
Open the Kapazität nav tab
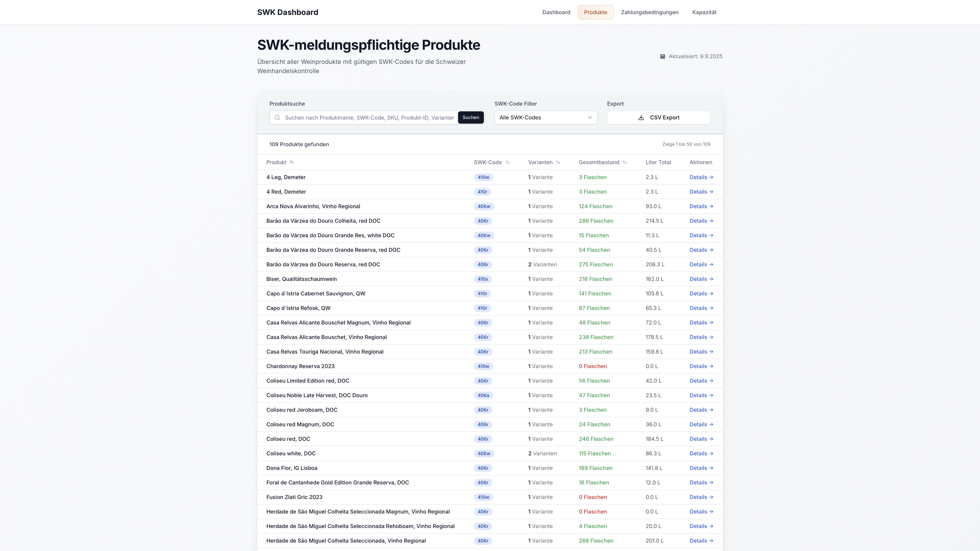click(704, 12)
